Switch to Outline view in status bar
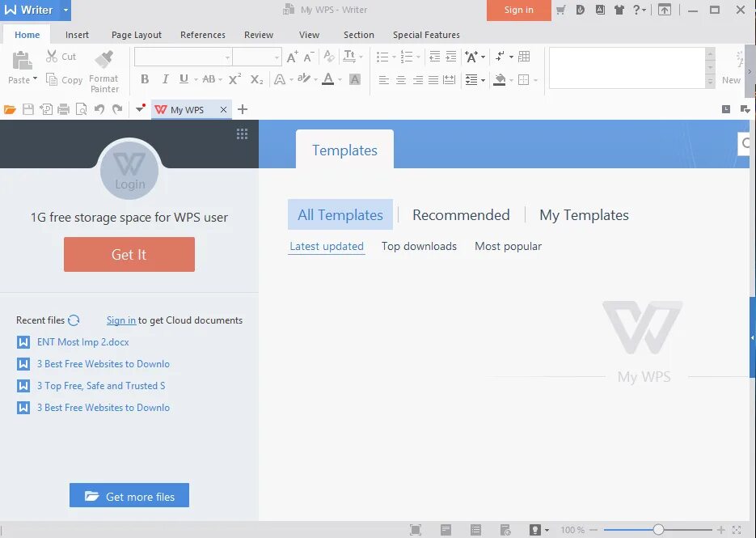The image size is (756, 538). [x=476, y=530]
